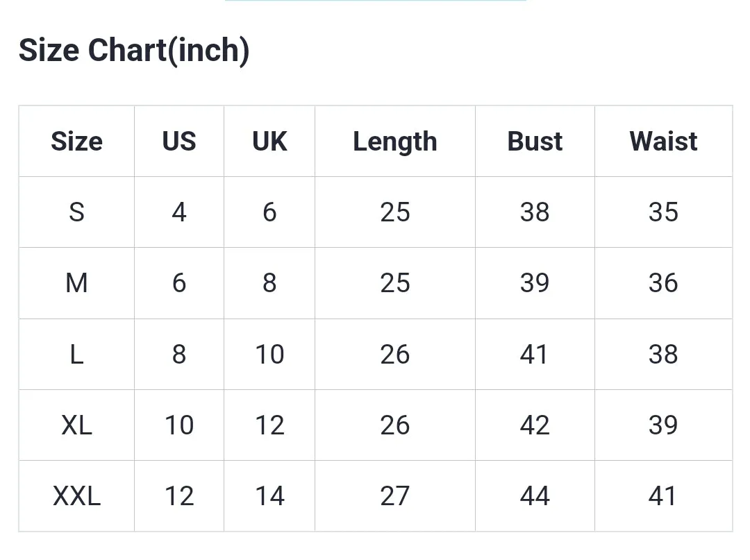The width and height of the screenshot is (750, 560).
Task: Click the L size row label
Action: tap(76, 355)
